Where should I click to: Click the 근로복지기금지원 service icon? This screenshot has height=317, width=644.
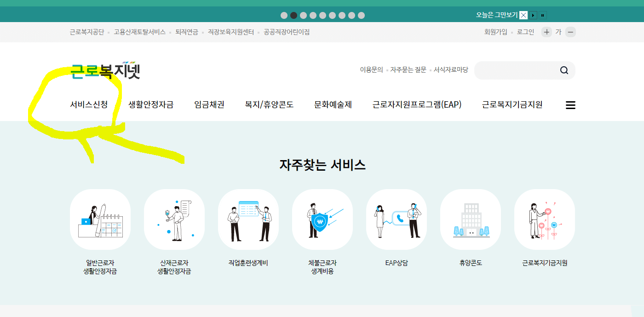click(545, 219)
